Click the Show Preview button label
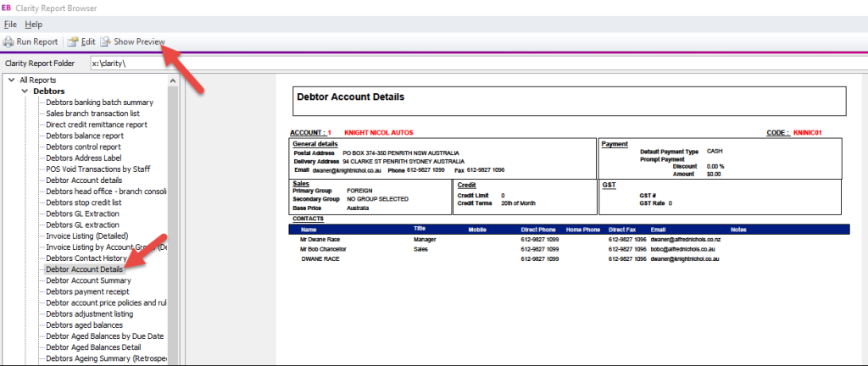Image resolution: width=868 pixels, height=366 pixels. click(139, 42)
